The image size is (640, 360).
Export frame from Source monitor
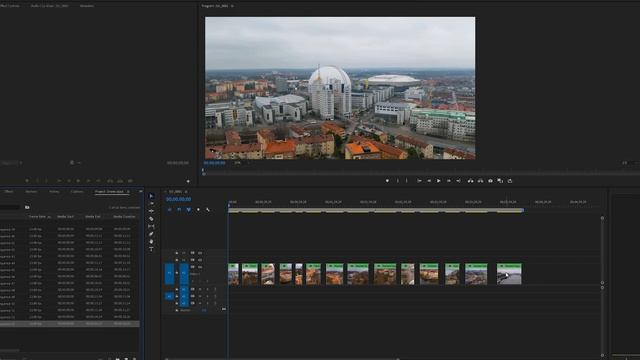(x=130, y=181)
